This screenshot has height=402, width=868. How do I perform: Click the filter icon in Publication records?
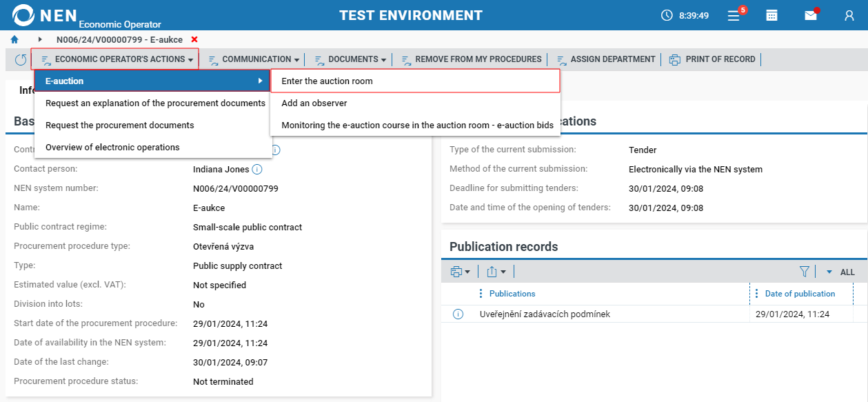coord(804,272)
